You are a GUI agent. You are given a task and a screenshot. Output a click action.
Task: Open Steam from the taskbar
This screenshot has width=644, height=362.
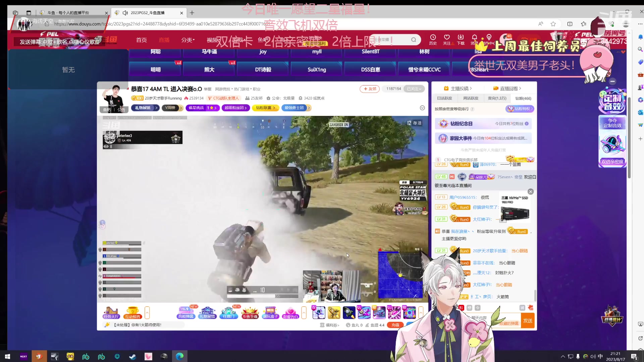pos(132,356)
